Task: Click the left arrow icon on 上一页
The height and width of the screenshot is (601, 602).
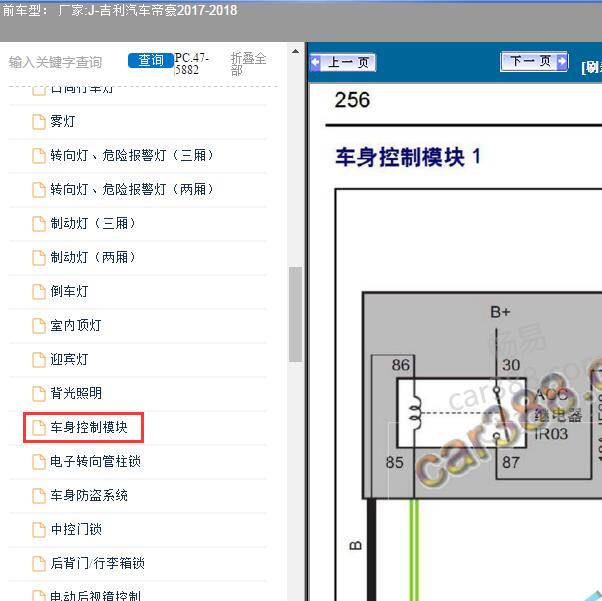Action: [x=316, y=63]
